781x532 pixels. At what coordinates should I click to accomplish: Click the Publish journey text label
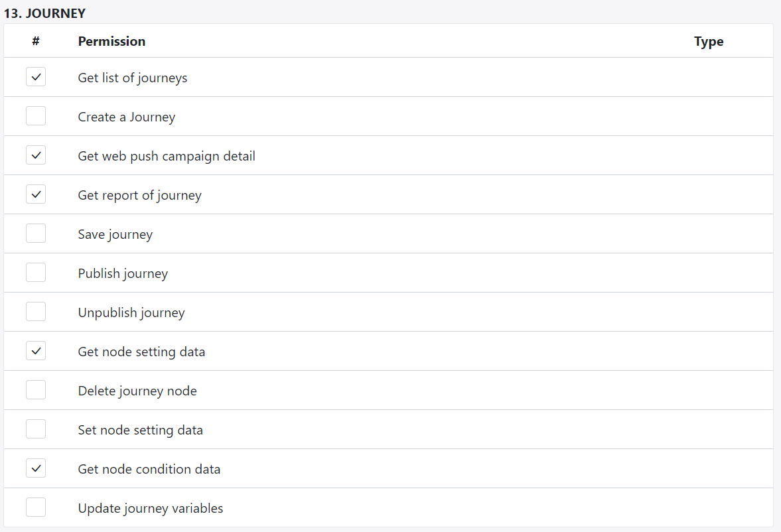click(123, 273)
